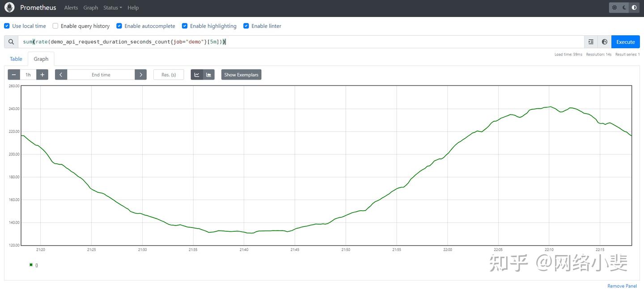This screenshot has width=644, height=289.
Task: Enable the query history checkbox
Action: click(55, 26)
